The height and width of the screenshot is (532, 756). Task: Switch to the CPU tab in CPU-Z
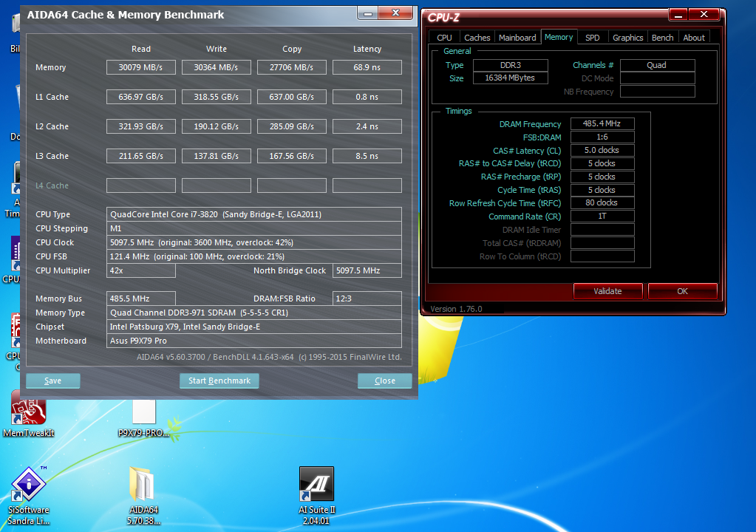coord(444,38)
